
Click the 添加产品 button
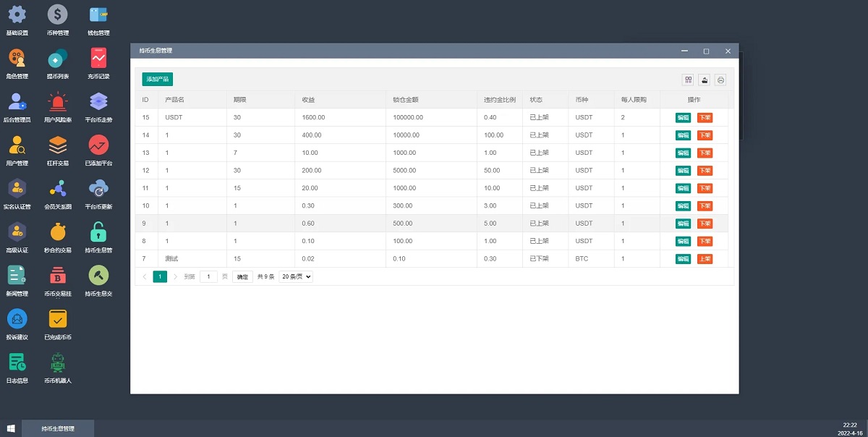pyautogui.click(x=158, y=79)
